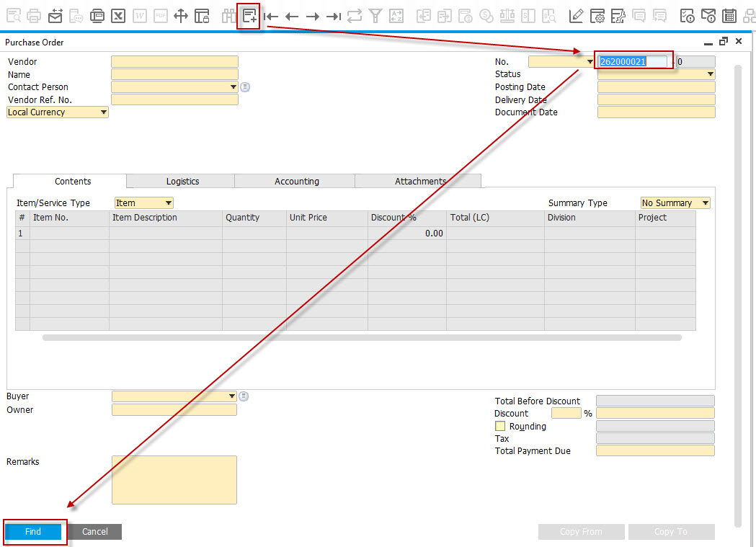Click the Find button
This screenshot has width=756, height=547.
(x=32, y=532)
